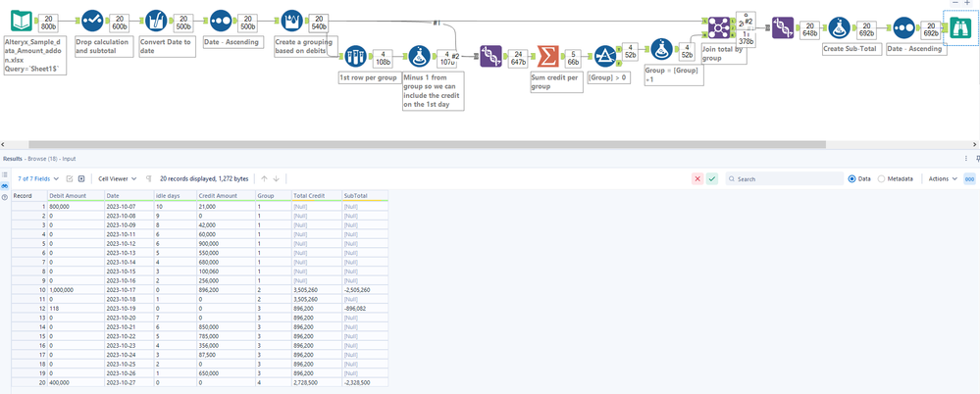Click the Debit Amount column header
980x394 pixels.
(x=76, y=195)
